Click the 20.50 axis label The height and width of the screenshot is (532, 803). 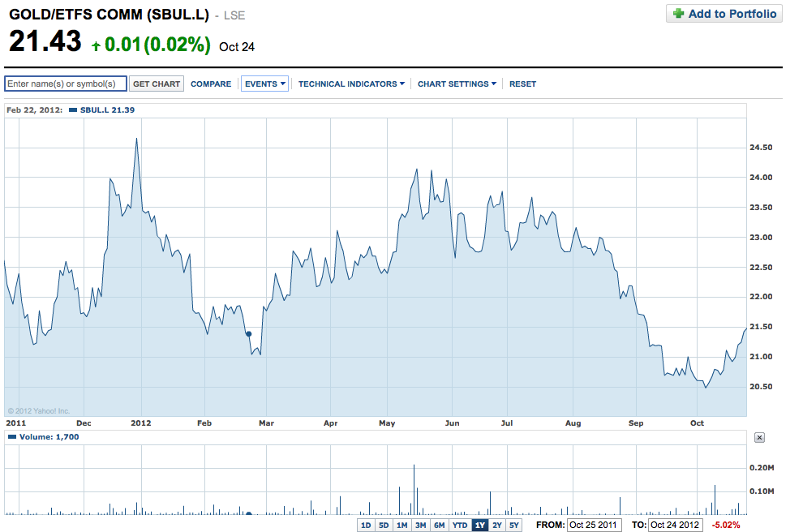point(761,387)
